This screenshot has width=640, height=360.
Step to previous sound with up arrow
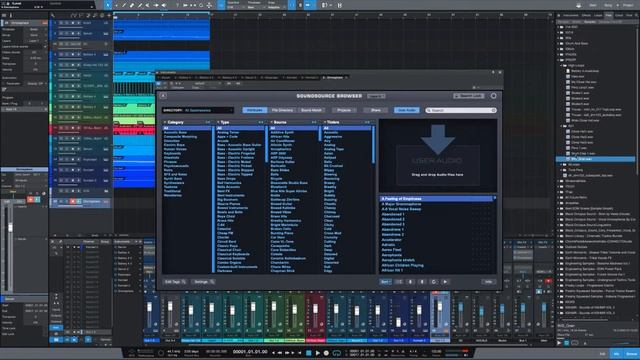422,282
